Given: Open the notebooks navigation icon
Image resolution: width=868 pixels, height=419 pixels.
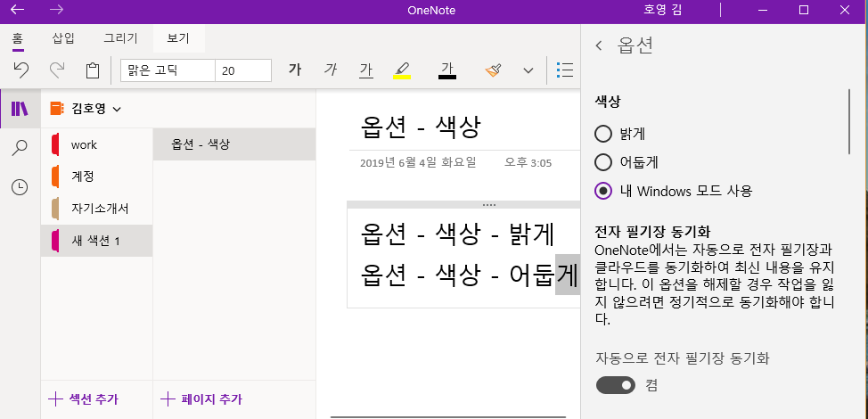Looking at the screenshot, I should tap(20, 109).
